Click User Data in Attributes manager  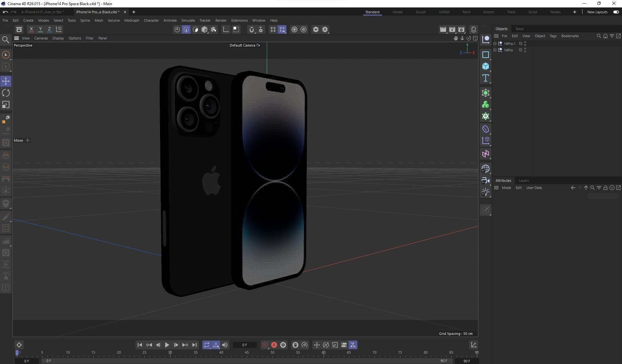534,188
